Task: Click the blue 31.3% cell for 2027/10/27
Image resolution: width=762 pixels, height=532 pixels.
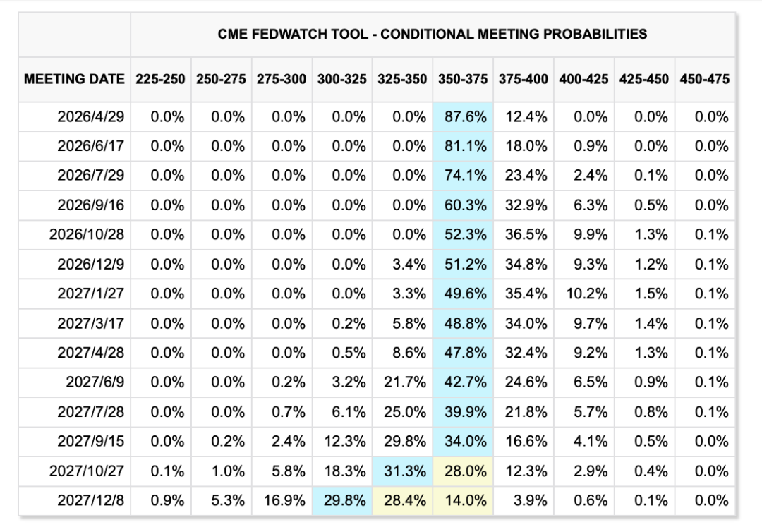Action: (x=405, y=471)
